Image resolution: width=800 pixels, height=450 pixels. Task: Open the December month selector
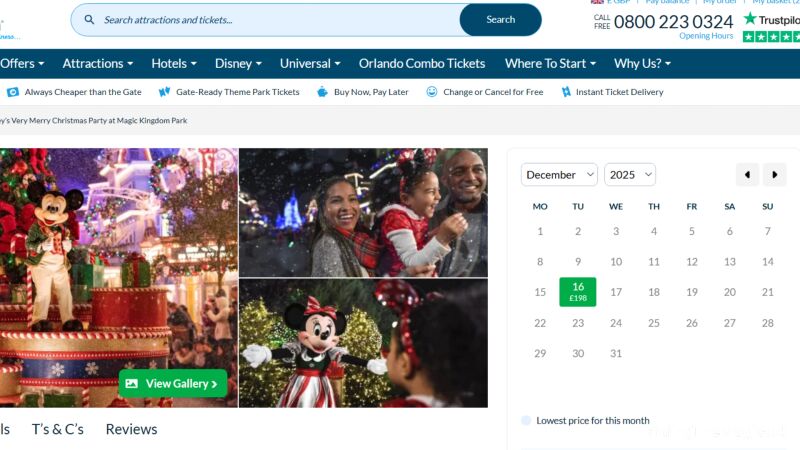[559, 174]
